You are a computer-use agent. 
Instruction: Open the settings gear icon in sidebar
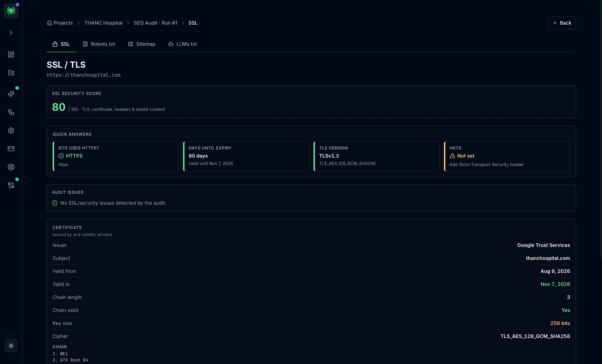point(11,130)
